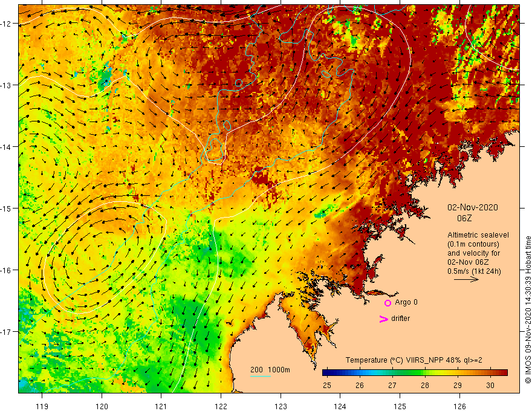Click the 'Argo 0' legend label

coord(406,302)
